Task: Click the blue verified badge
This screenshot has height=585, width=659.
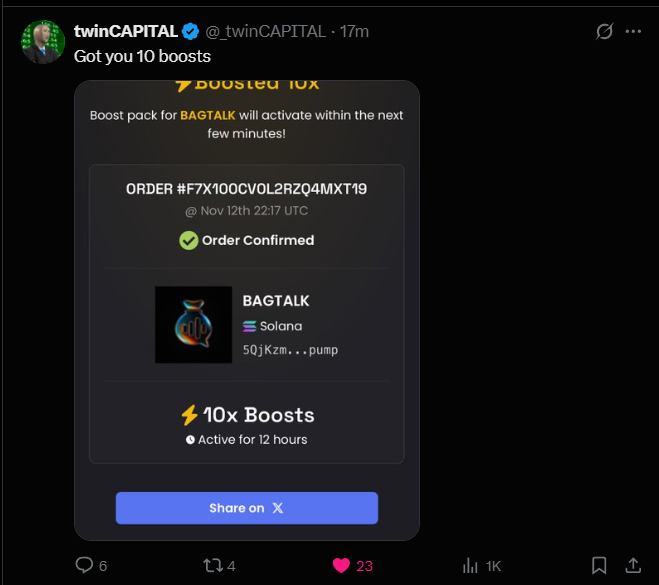Action: point(190,31)
